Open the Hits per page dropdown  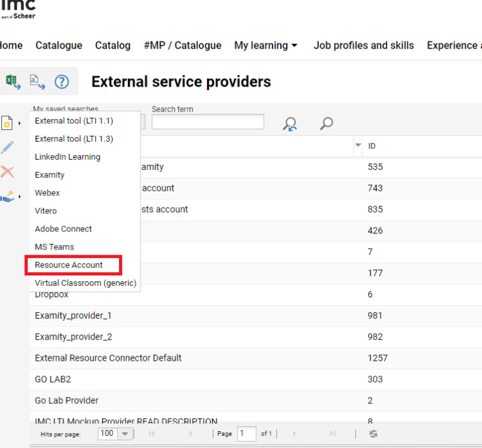(125, 434)
